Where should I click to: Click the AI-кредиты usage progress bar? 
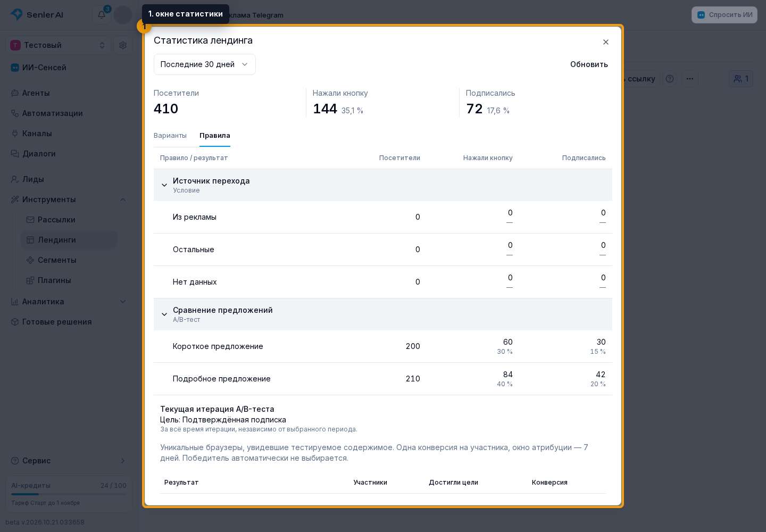click(69, 494)
